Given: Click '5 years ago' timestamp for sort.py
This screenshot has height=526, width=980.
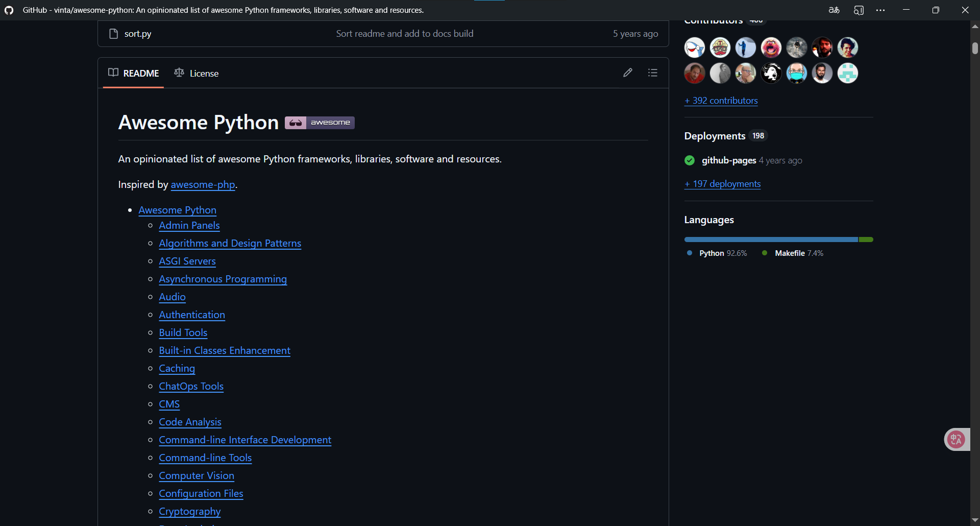Looking at the screenshot, I should [x=635, y=34].
